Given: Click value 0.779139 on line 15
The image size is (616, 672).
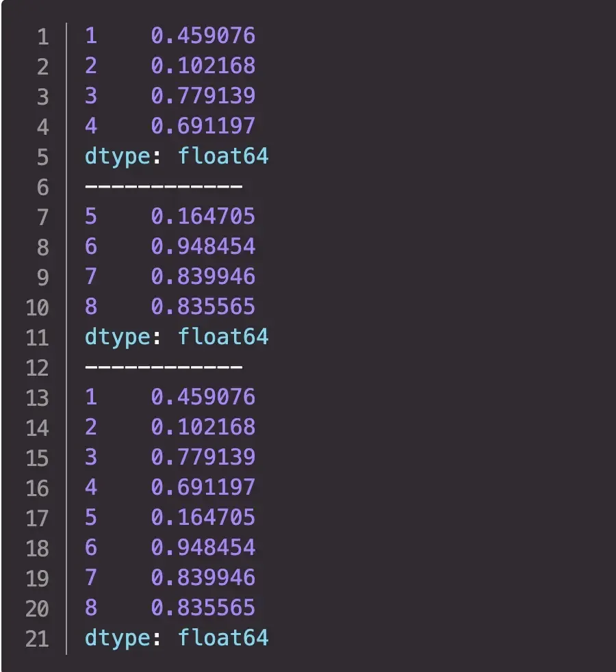Looking at the screenshot, I should coord(203,457).
